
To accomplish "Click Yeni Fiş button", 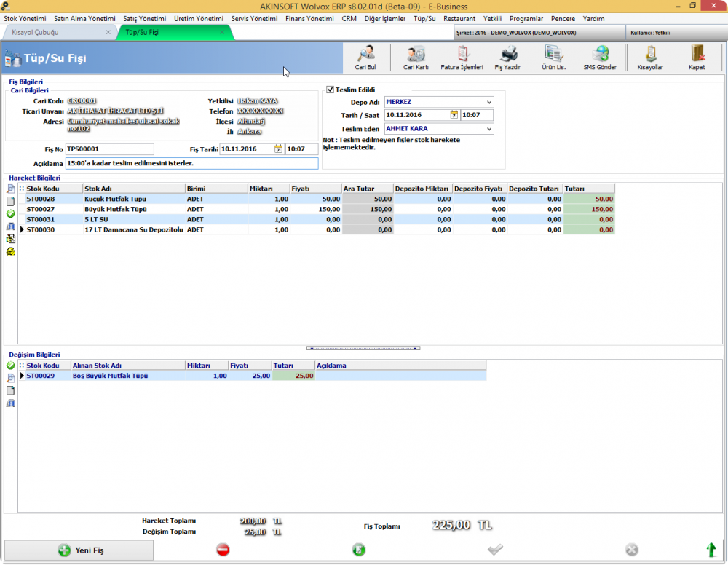I will [79, 550].
